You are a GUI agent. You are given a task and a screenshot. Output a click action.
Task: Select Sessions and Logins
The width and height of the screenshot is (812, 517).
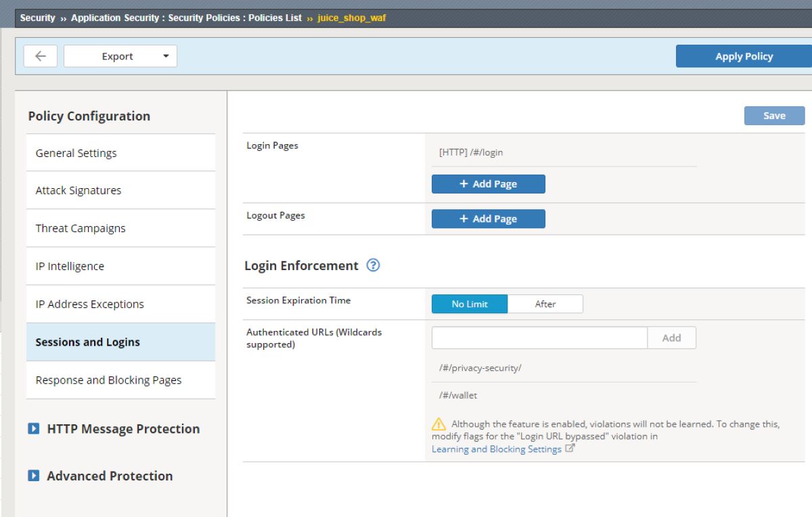121,342
